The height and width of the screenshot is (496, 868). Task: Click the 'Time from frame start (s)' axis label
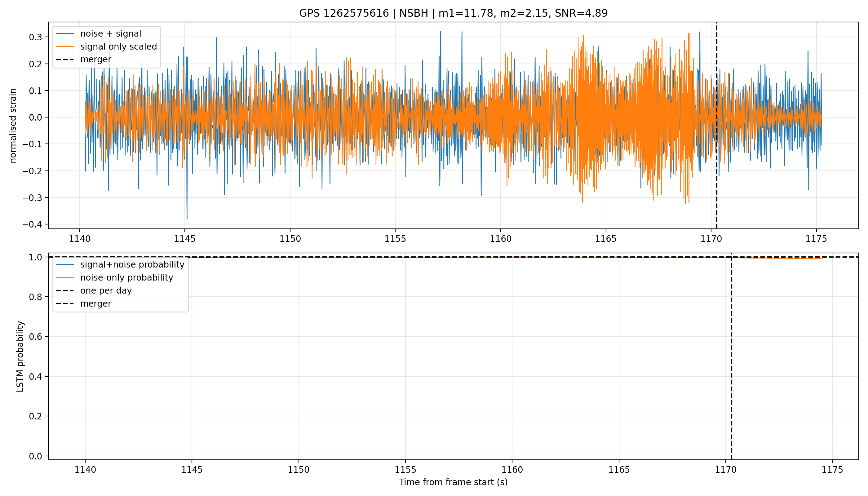pyautogui.click(x=453, y=482)
